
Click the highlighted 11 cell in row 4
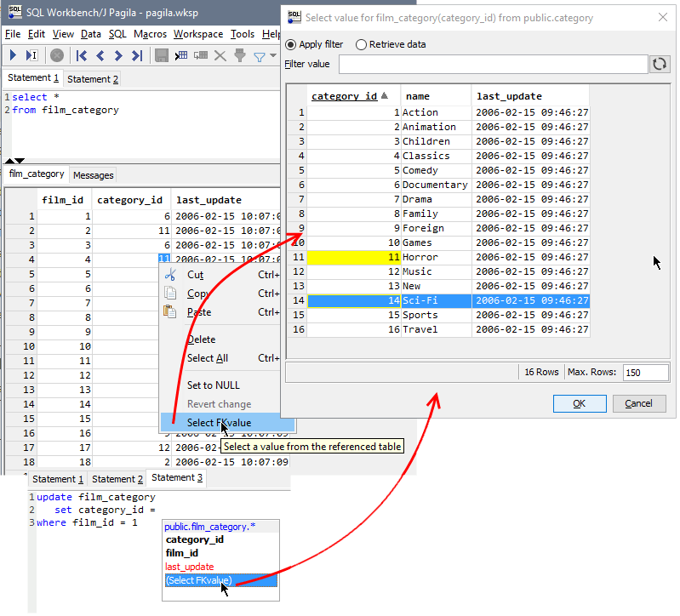click(164, 260)
